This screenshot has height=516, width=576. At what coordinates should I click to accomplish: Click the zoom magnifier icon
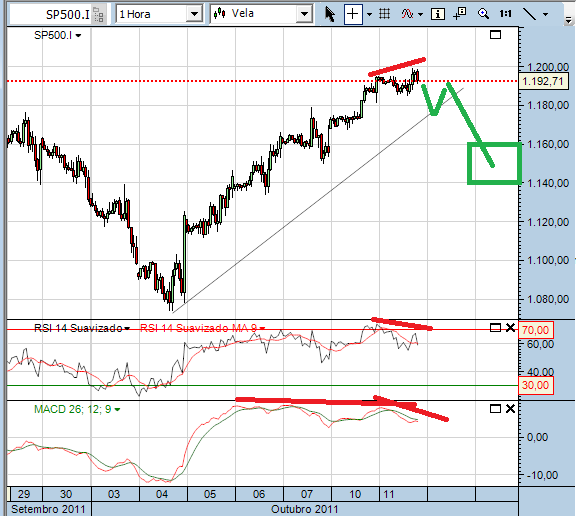[483, 14]
